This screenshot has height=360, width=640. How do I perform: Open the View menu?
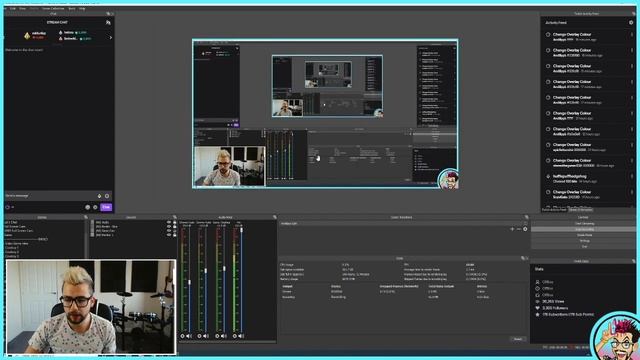pos(22,8)
